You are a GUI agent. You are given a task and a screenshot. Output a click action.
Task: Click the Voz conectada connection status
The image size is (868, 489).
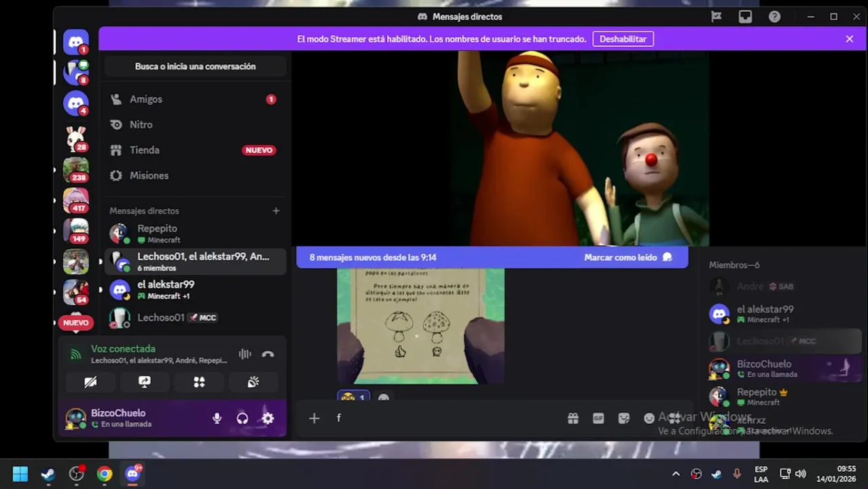click(123, 349)
